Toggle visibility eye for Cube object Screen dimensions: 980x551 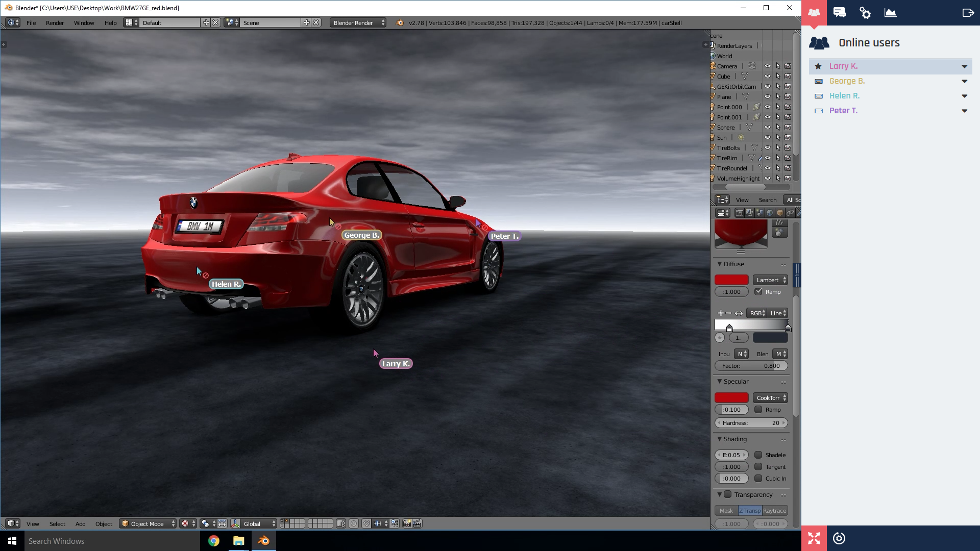click(767, 76)
